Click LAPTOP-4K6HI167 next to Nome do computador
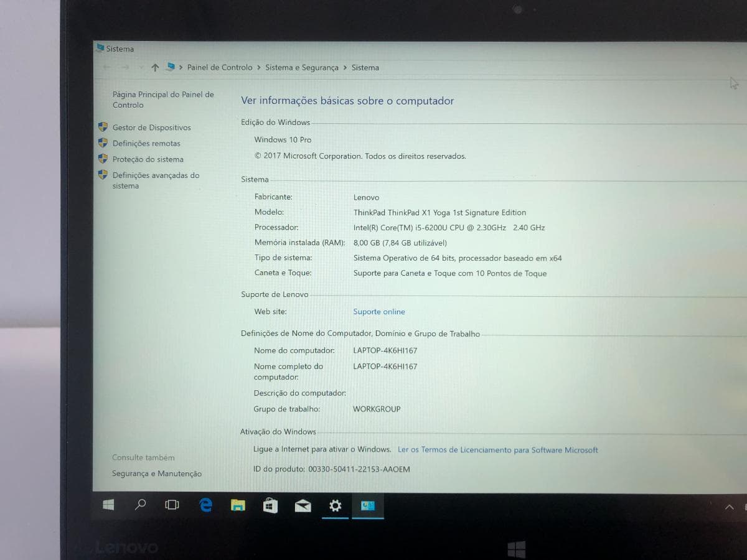This screenshot has width=747, height=560. tap(385, 350)
